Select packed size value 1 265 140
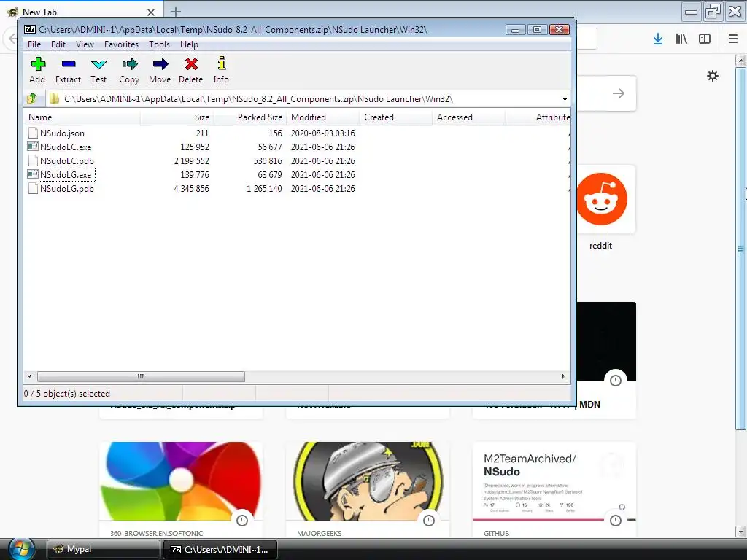The height and width of the screenshot is (560, 747). [x=264, y=189]
